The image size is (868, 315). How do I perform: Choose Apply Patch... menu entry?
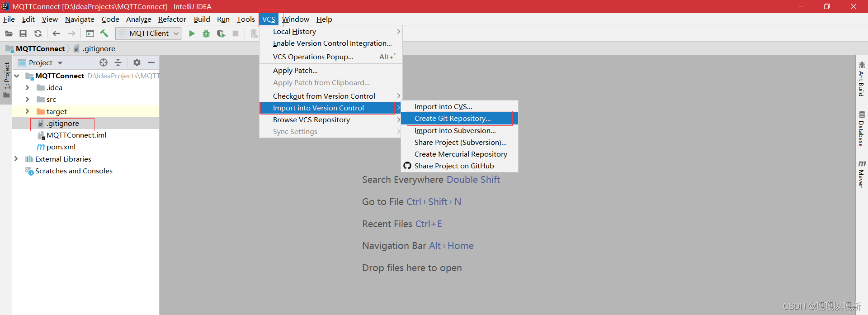[x=331, y=70]
